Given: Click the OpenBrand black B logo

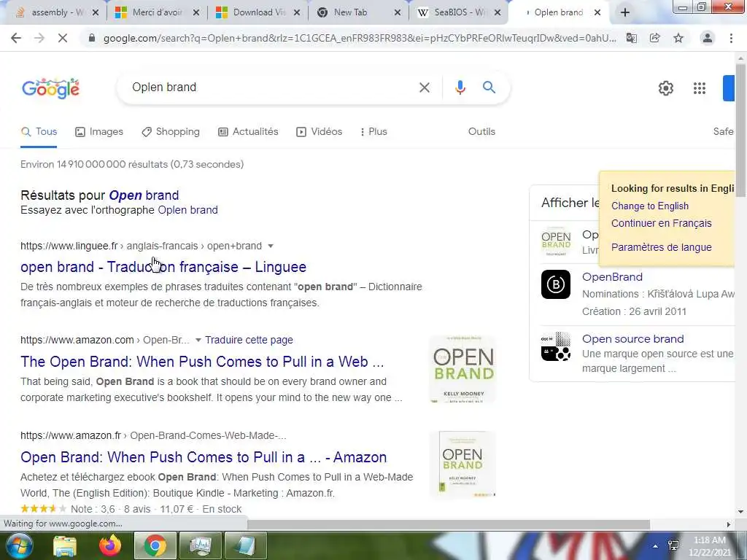Looking at the screenshot, I should (x=555, y=284).
